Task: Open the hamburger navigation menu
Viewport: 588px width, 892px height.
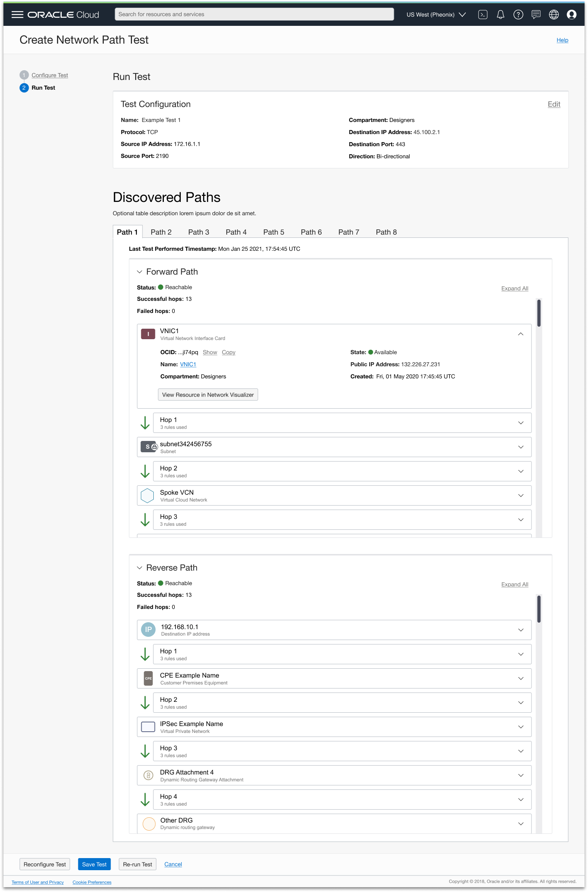Action: 17,15
